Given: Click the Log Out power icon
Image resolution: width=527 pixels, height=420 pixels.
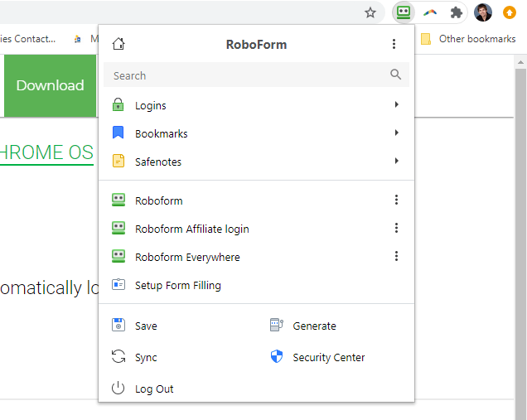Looking at the screenshot, I should (x=118, y=388).
